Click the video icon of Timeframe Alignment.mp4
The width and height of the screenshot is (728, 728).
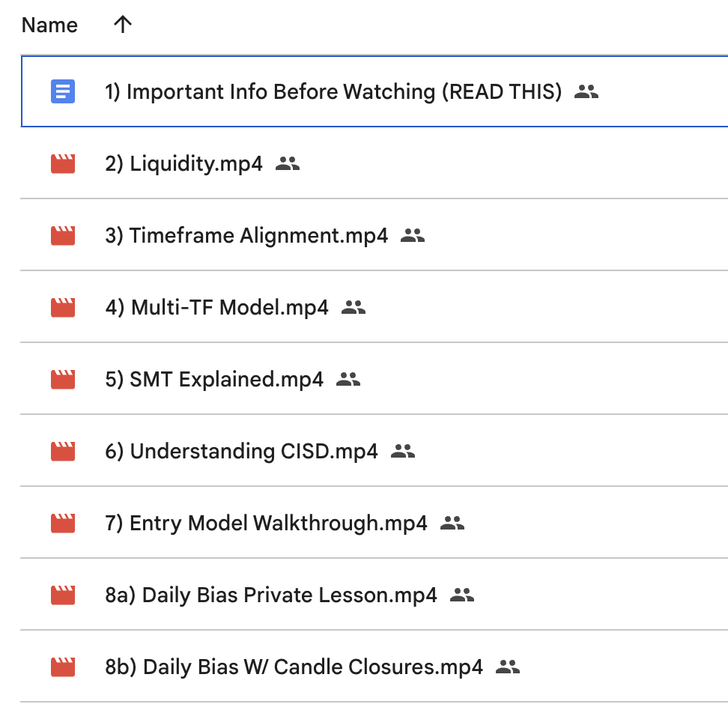click(63, 236)
